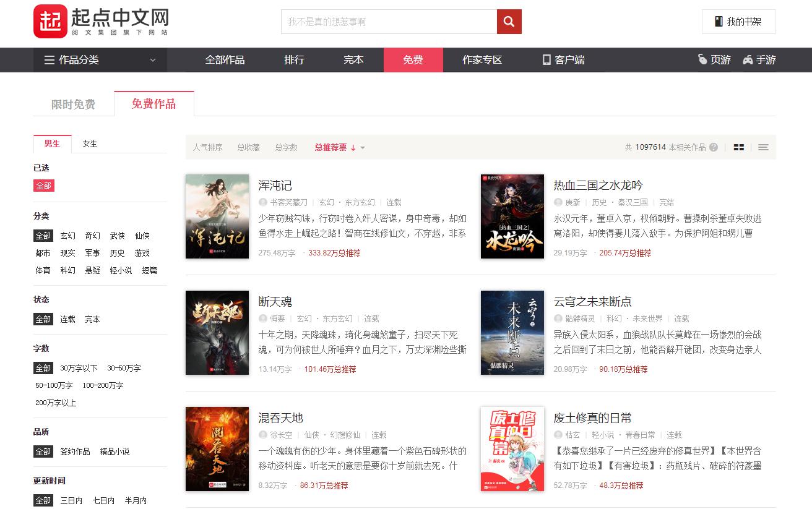The image size is (812, 509).
Task: Open author 书客笑藏刀 profile
Action: coord(288,202)
